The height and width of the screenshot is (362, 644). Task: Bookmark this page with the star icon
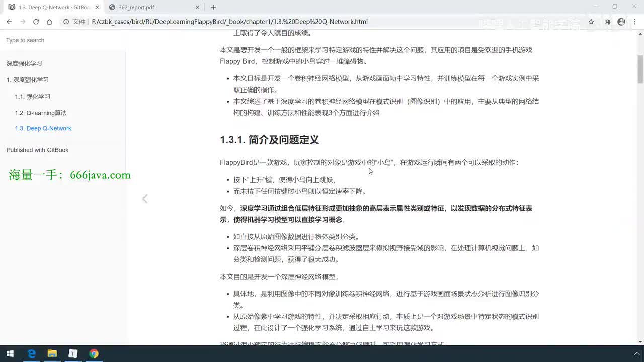click(591, 22)
